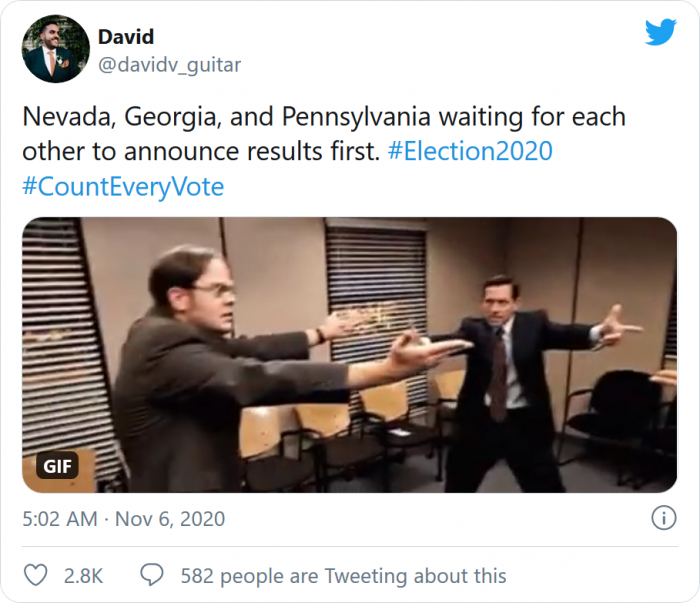Click "582 people are Tweeting about this"
This screenshot has width=700, height=603.
(343, 576)
